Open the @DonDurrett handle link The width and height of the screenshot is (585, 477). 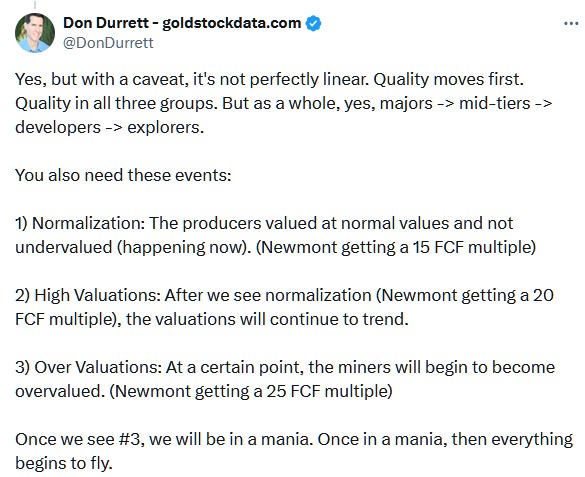pos(108,43)
